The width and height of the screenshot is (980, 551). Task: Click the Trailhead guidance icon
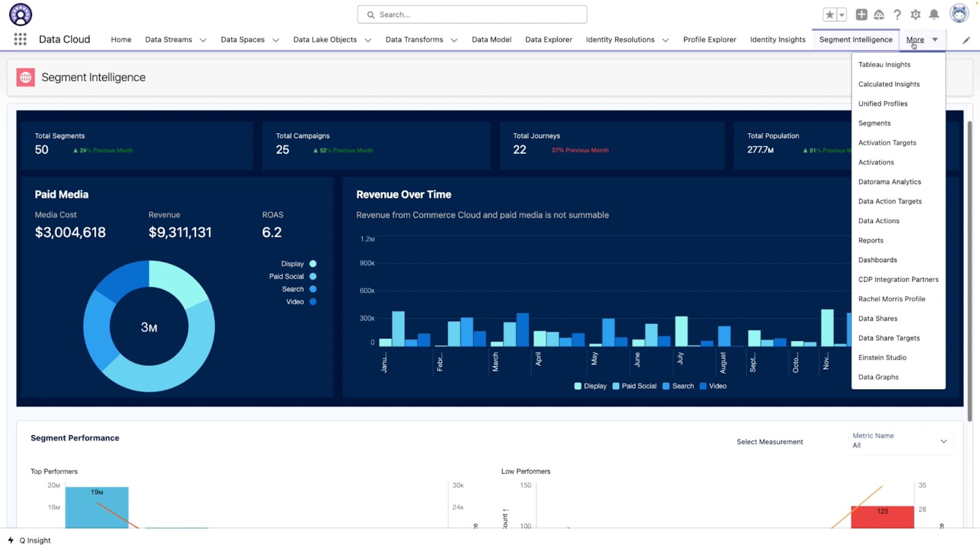point(879,15)
